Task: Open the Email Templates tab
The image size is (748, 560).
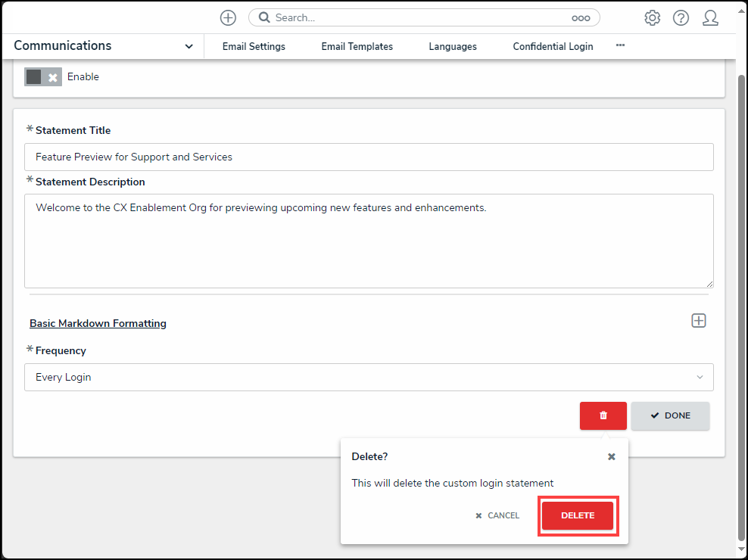Action: (357, 47)
